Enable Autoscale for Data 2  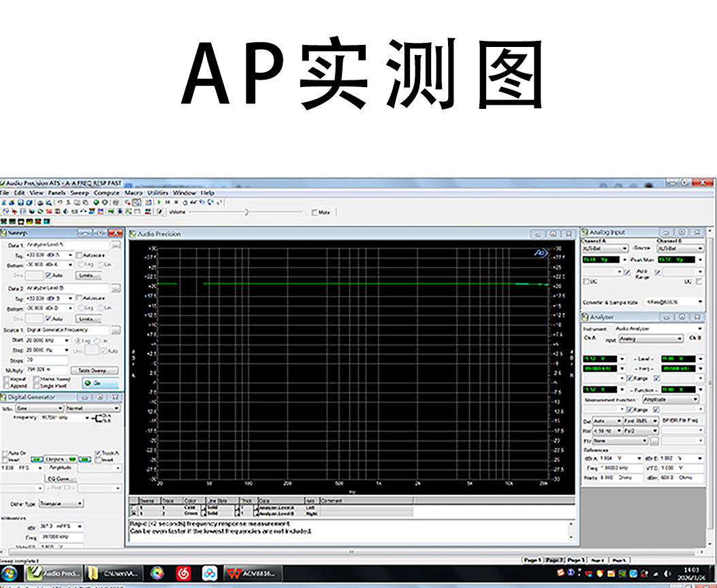(79, 298)
